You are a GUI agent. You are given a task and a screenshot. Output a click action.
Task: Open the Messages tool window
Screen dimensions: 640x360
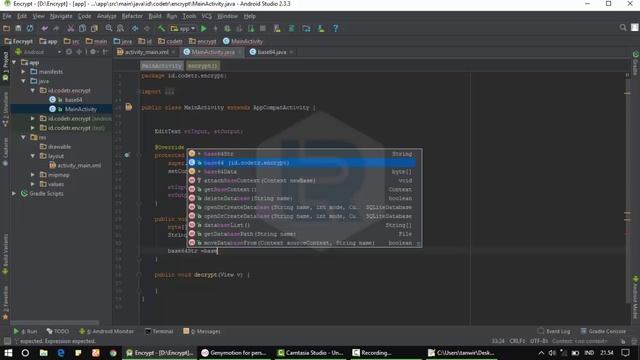[202, 331]
